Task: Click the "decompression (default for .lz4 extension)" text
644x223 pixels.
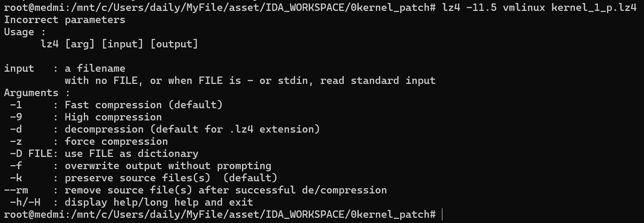Action: click(192, 129)
